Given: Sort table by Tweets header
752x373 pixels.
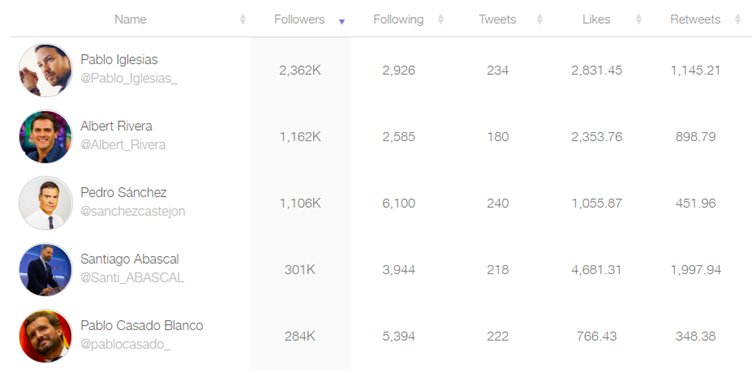Looking at the screenshot, I should tap(497, 19).
